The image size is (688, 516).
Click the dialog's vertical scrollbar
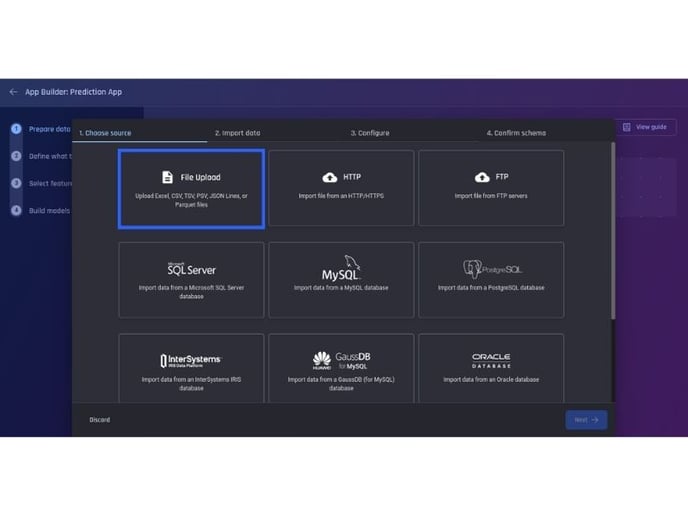pyautogui.click(x=613, y=231)
